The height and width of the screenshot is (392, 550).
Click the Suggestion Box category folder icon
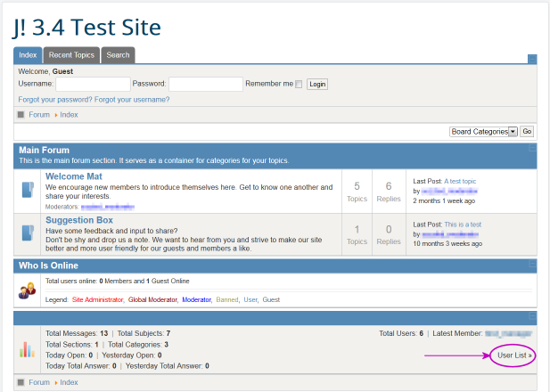[x=27, y=233]
